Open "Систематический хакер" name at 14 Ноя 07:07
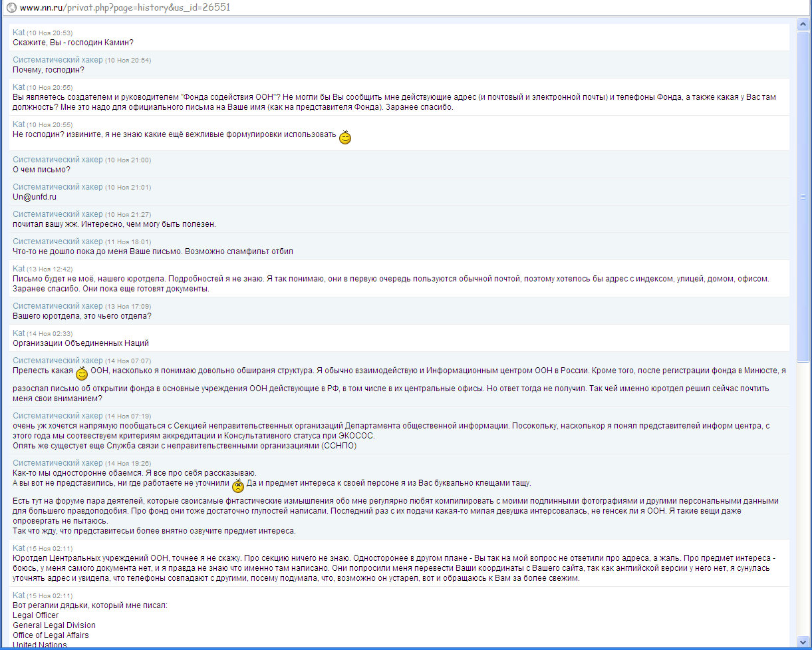The width and height of the screenshot is (812, 650). pyautogui.click(x=58, y=361)
